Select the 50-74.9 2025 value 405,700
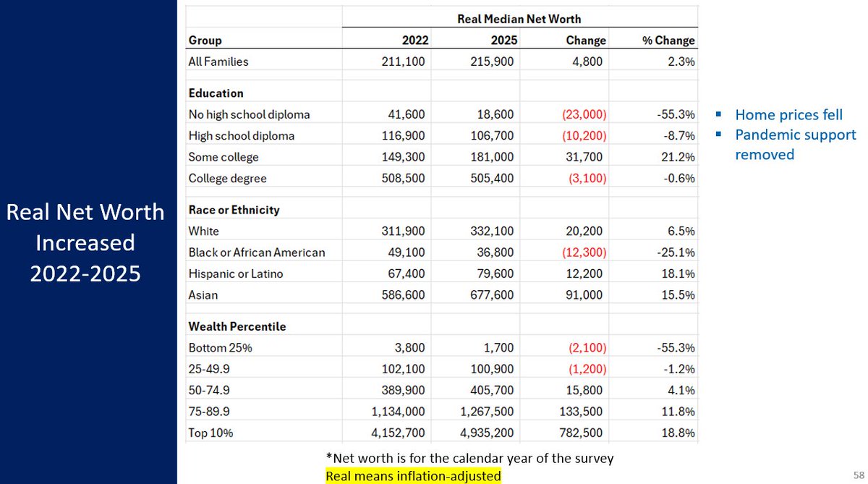 click(x=493, y=390)
